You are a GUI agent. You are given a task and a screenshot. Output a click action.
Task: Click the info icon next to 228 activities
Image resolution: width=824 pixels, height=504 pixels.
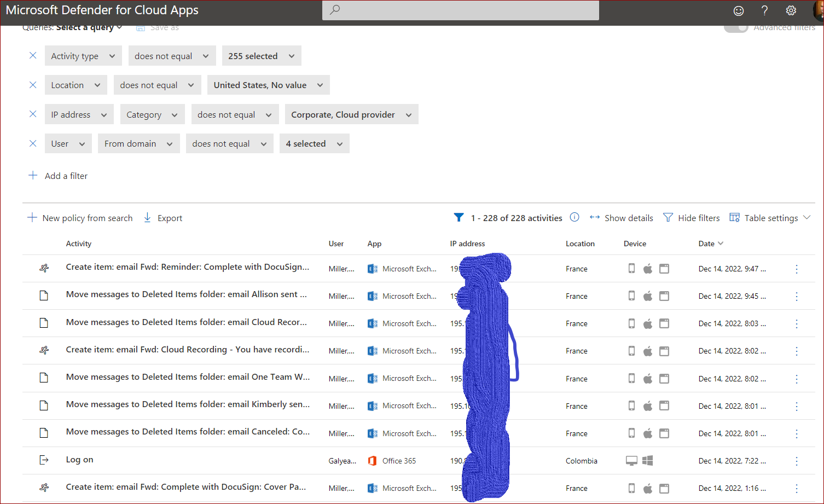coord(574,217)
